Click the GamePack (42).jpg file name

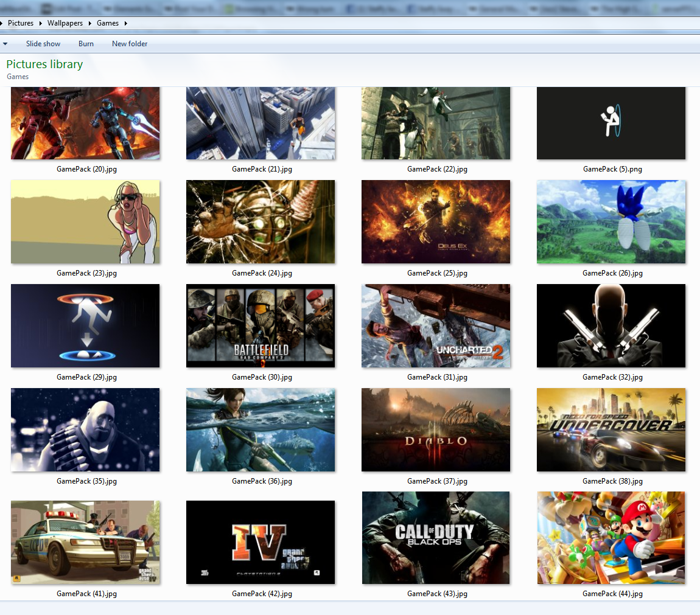tap(262, 594)
